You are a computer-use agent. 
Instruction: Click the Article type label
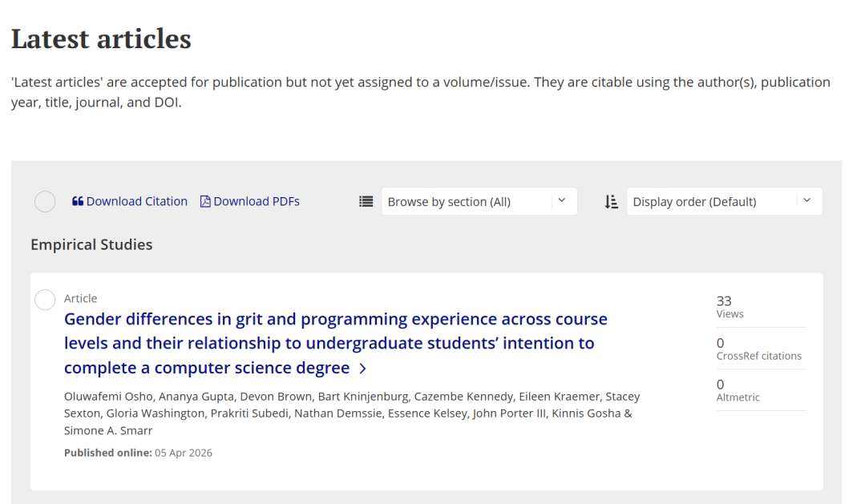pyautogui.click(x=80, y=298)
